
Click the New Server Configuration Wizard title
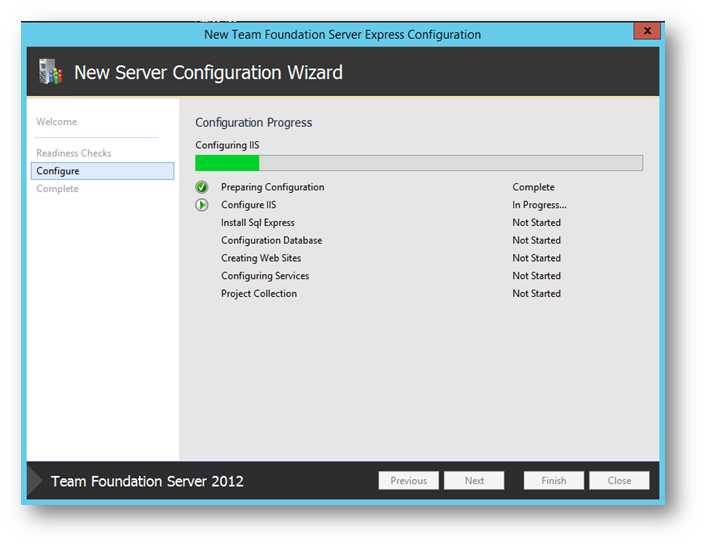point(208,73)
